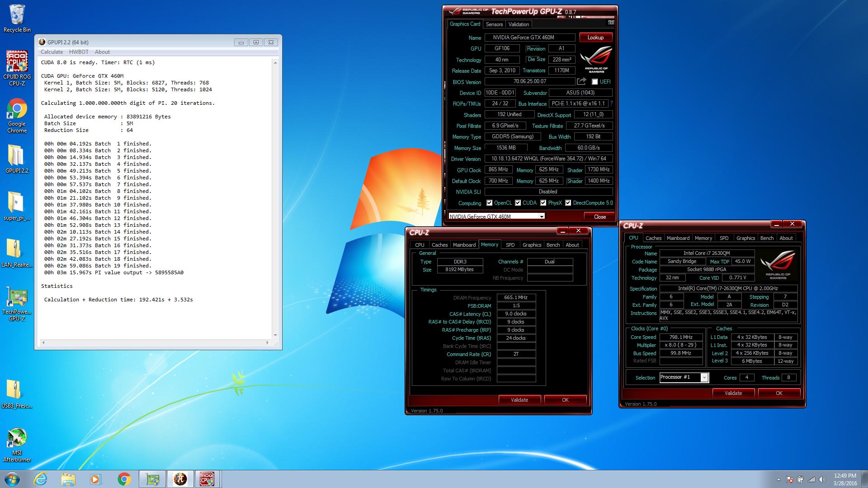Click OK in the processor CPU-Z window
The image size is (868, 488).
(x=779, y=393)
